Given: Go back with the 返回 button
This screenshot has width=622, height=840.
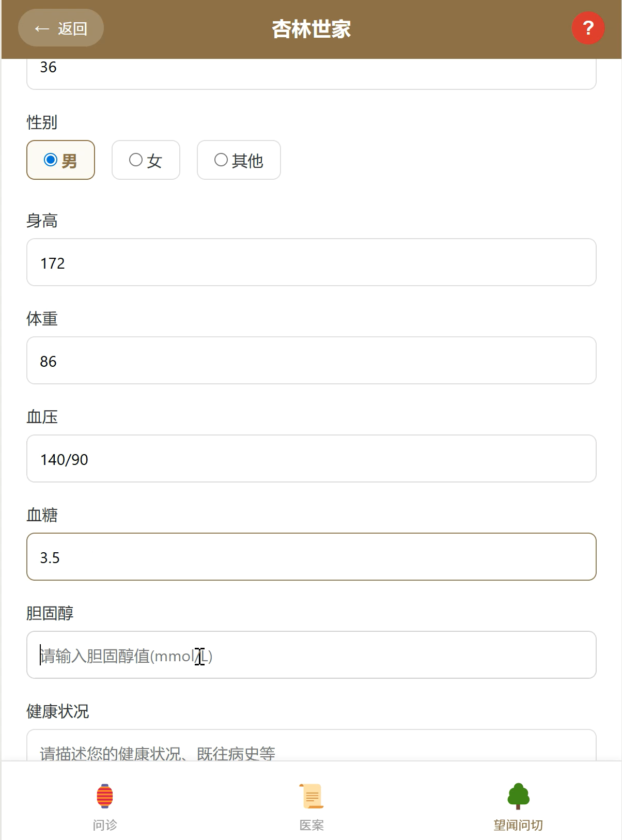Looking at the screenshot, I should click(61, 28).
